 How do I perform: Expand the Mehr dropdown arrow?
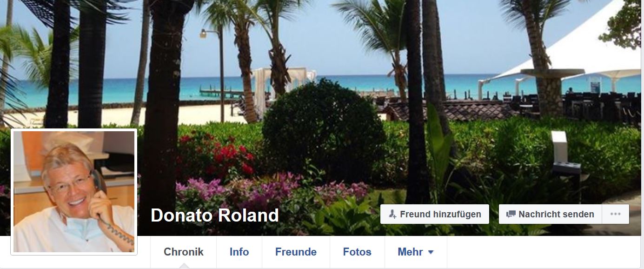tap(431, 252)
